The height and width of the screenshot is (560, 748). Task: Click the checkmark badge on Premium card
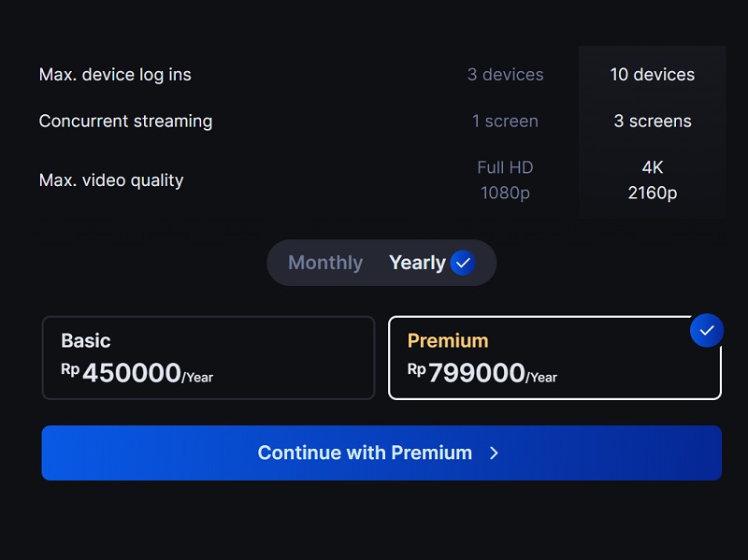click(707, 330)
